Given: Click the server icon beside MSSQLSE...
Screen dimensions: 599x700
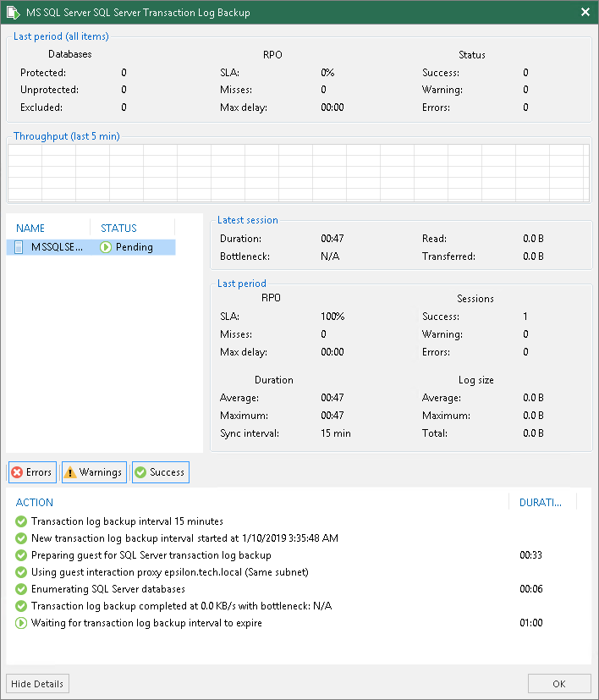Looking at the screenshot, I should point(19,247).
